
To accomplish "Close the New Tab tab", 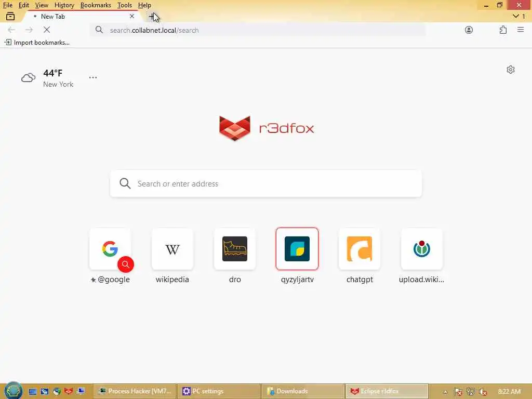I will click(x=132, y=16).
